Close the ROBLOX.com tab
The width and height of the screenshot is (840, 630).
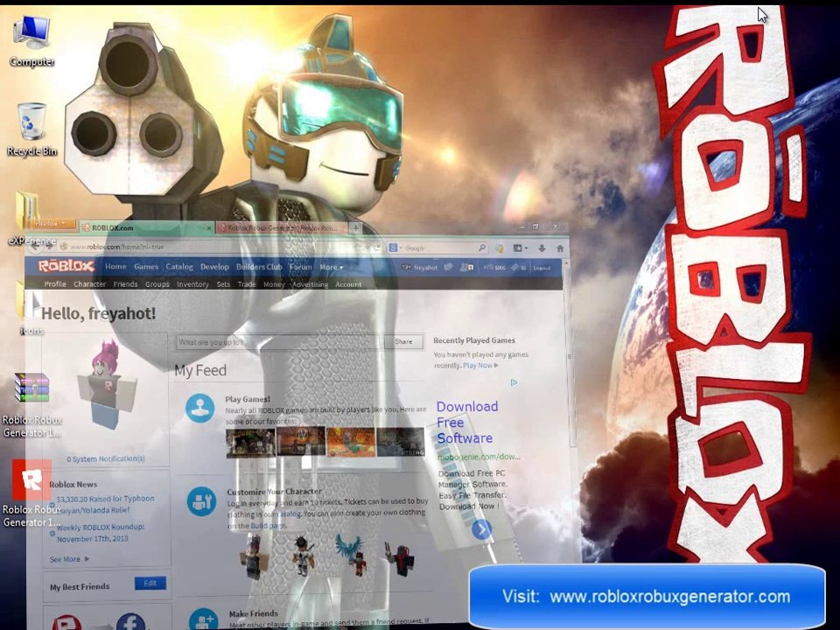tap(209, 228)
